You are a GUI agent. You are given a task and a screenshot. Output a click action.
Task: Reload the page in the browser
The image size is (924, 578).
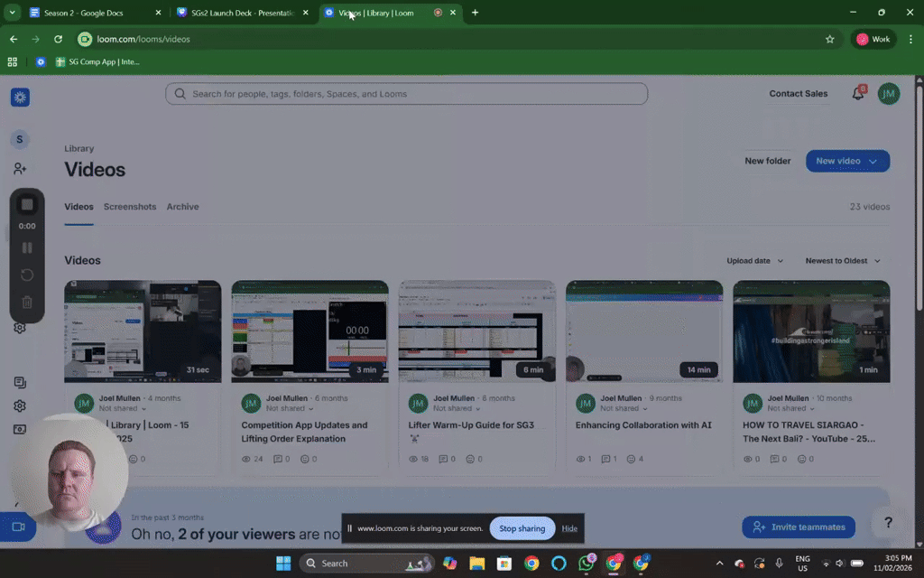tap(58, 39)
